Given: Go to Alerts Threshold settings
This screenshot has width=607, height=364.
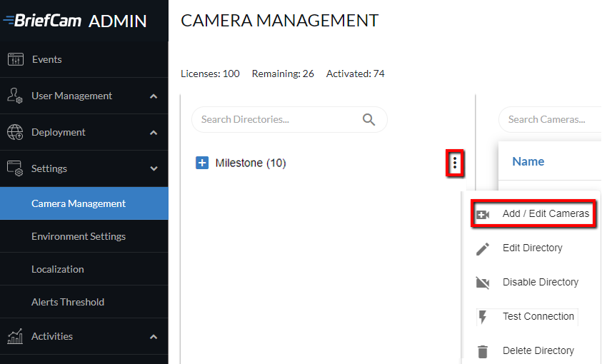Looking at the screenshot, I should click(68, 302).
